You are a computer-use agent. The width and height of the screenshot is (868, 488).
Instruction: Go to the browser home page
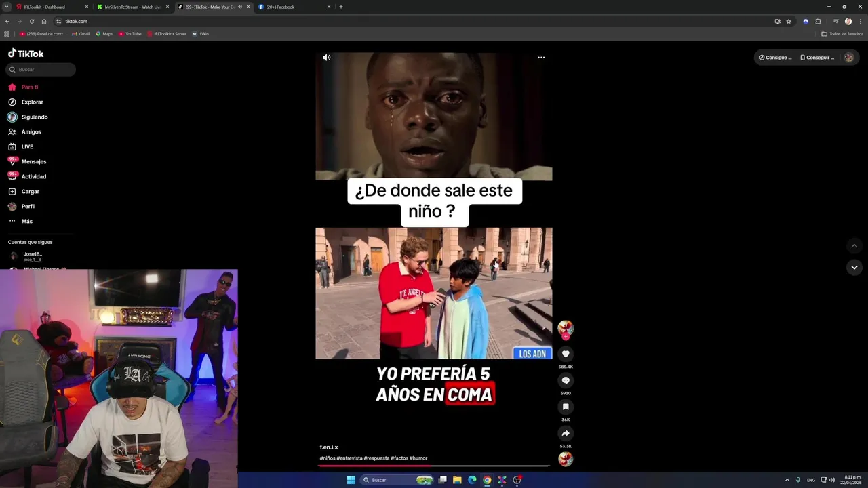coord(44,21)
